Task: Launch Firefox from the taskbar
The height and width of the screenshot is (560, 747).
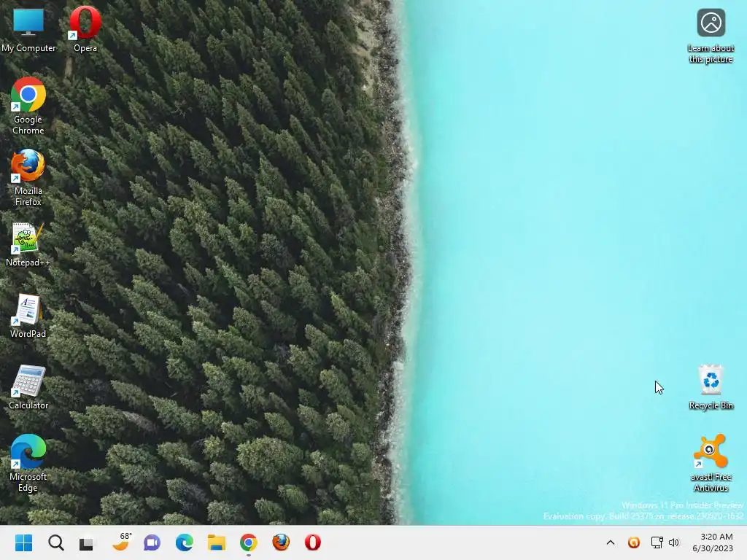Action: (x=281, y=542)
